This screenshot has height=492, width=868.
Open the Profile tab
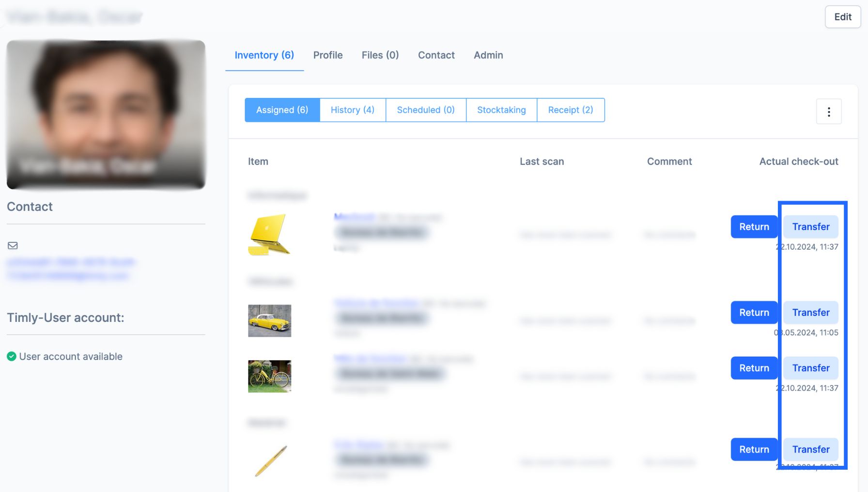pyautogui.click(x=328, y=55)
